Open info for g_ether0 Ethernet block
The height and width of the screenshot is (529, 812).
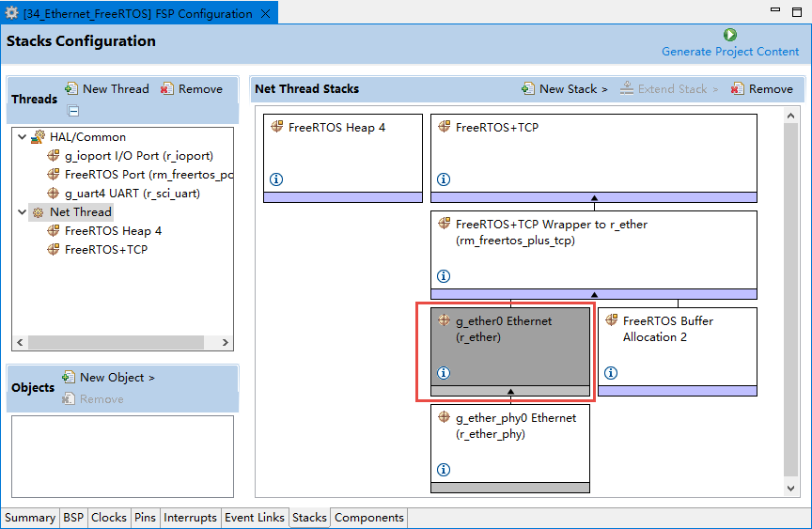(444, 373)
